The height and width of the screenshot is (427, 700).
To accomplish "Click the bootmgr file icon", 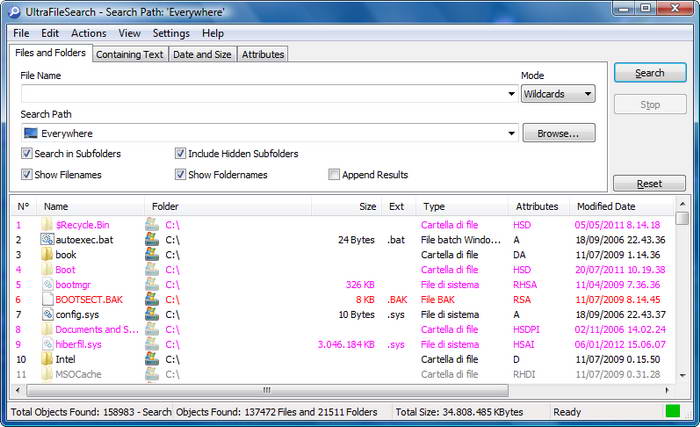I will click(47, 285).
